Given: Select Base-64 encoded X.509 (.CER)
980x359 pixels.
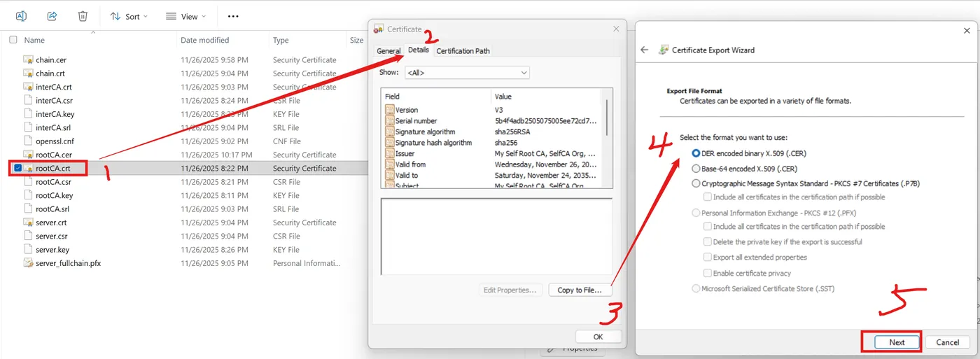Looking at the screenshot, I should [696, 169].
